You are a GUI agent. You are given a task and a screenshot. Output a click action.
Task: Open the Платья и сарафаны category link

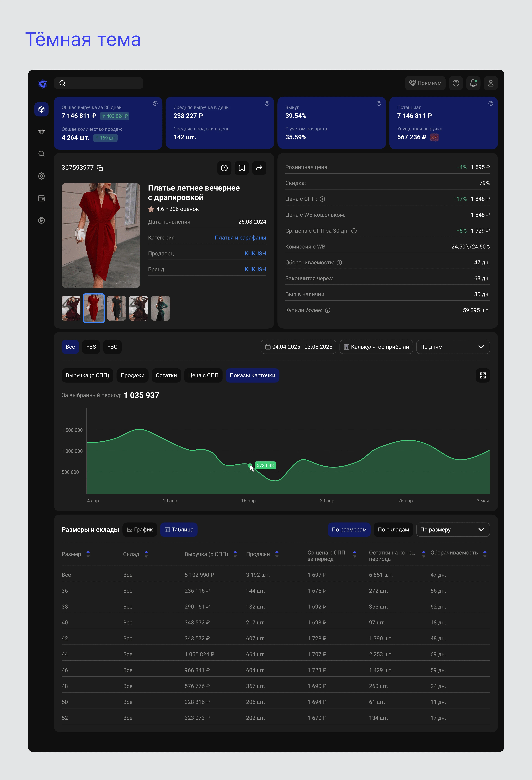pyautogui.click(x=240, y=238)
